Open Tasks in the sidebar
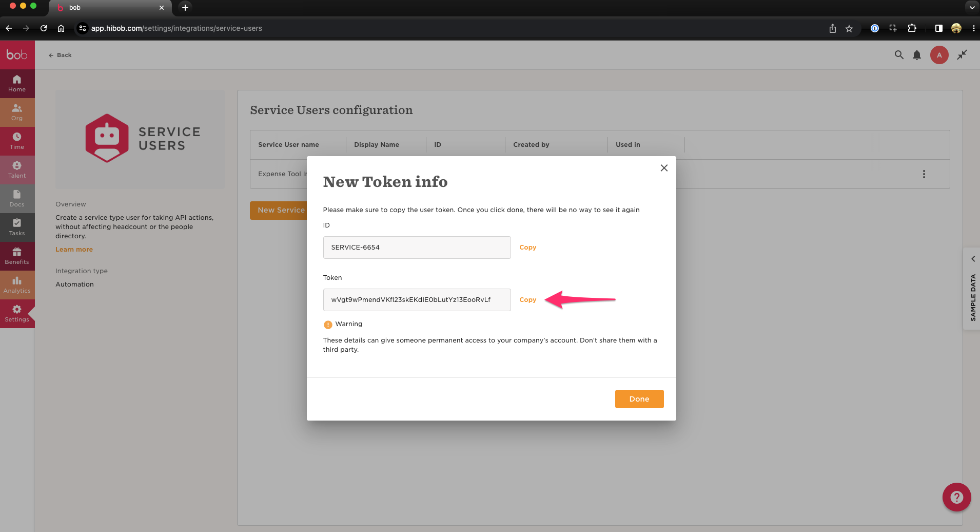980x532 pixels. (x=17, y=227)
